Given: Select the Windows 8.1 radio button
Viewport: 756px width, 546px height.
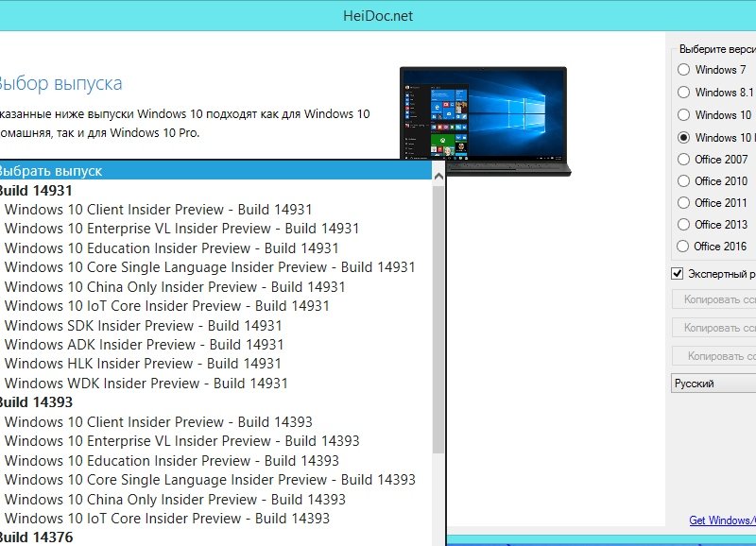Looking at the screenshot, I should (x=683, y=92).
